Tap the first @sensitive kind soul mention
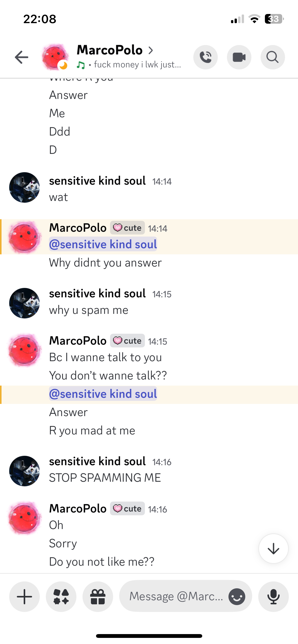Screen dimensions: 298x644 103,244
